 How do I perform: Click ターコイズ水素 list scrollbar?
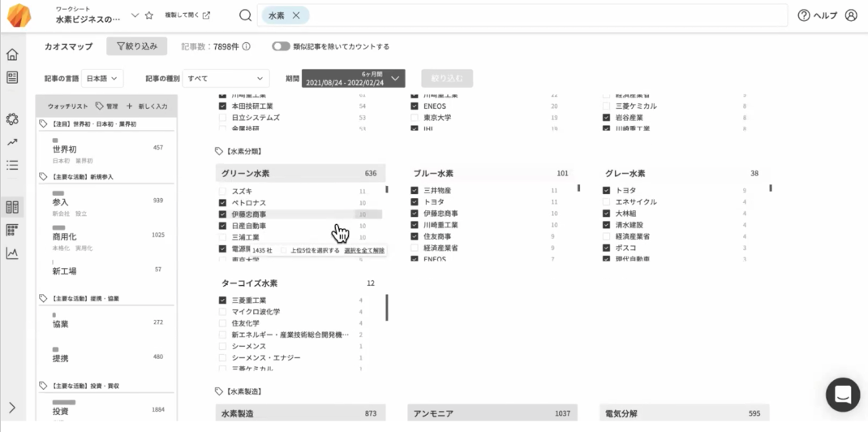387,308
